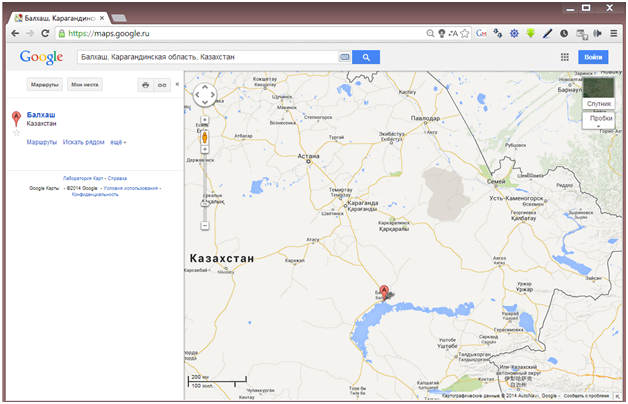This screenshot has width=628, height=404.
Task: Select the Балхаш browser tab
Action: point(60,18)
